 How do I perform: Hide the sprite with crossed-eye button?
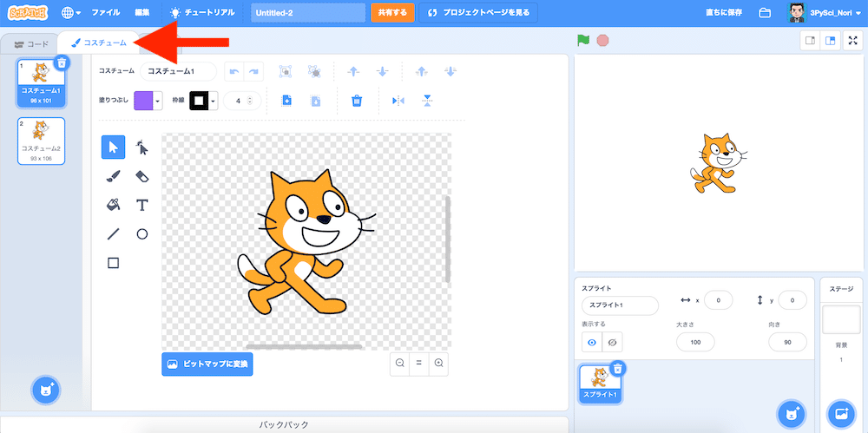(x=612, y=343)
